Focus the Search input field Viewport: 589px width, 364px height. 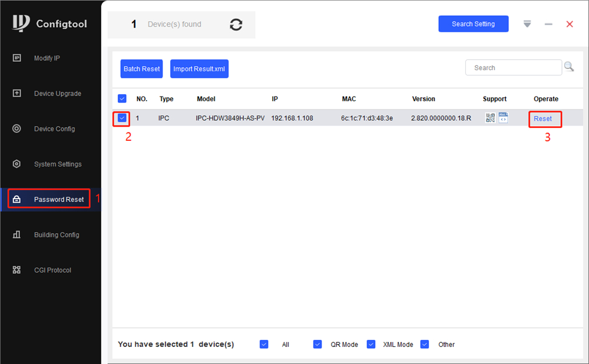(513, 68)
